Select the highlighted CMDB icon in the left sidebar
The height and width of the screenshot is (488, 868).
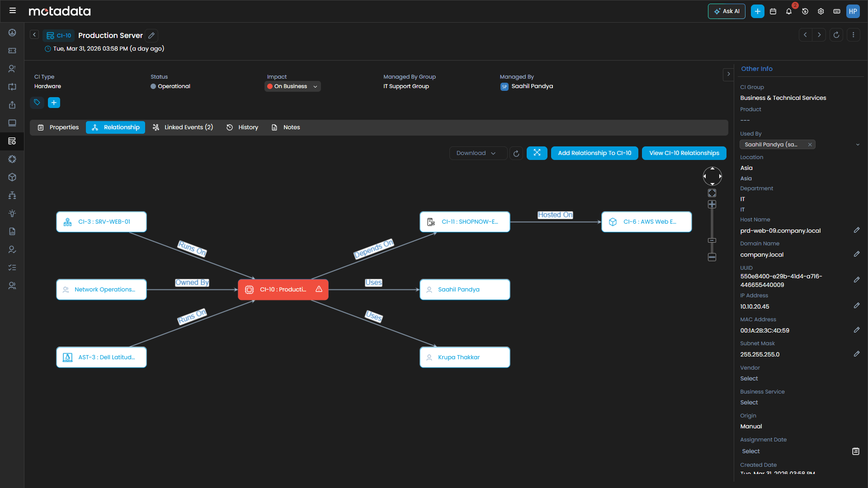(12, 141)
